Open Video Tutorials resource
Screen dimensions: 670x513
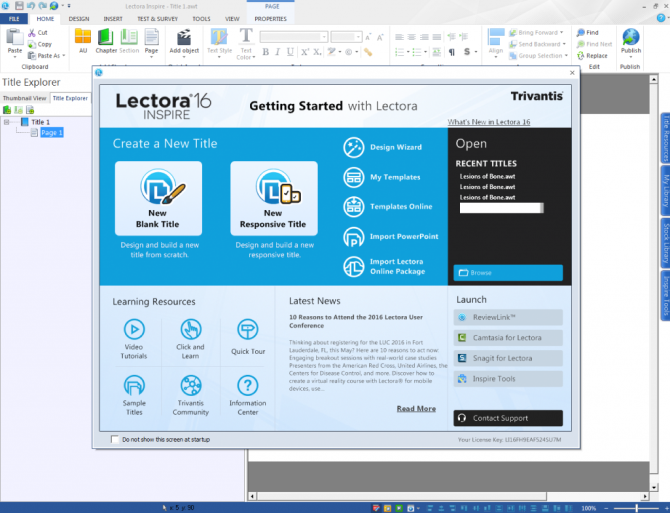click(134, 339)
